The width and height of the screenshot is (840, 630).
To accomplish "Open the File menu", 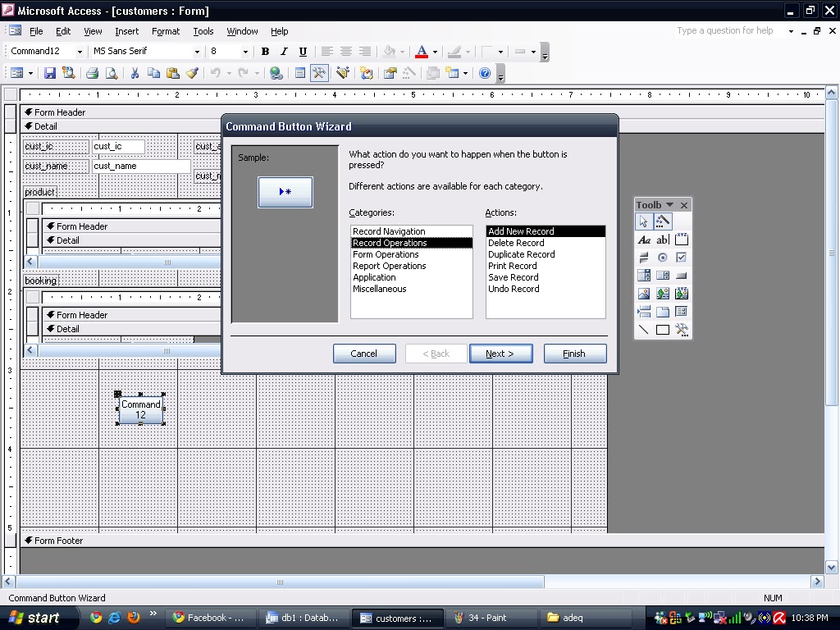I will (36, 31).
